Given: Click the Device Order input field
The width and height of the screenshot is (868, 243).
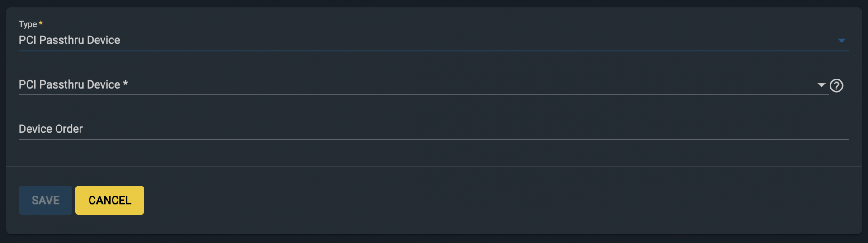Looking at the screenshot, I should click(434, 129).
